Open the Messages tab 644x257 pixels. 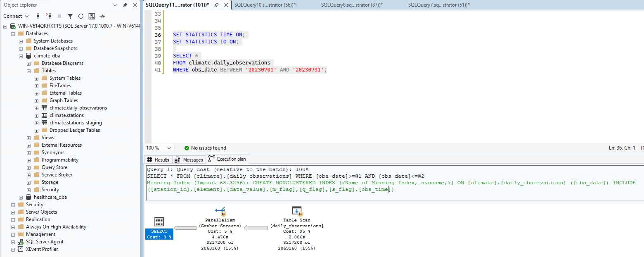pyautogui.click(x=189, y=159)
